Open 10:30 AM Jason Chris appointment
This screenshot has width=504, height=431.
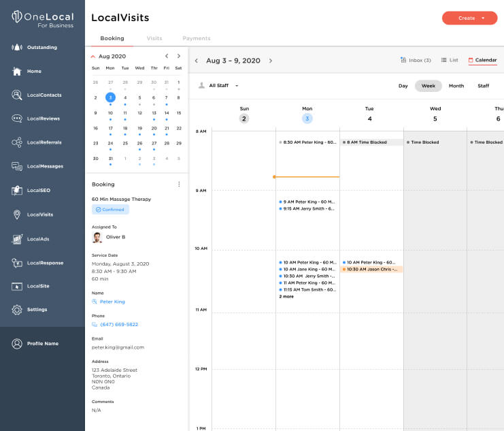pos(372,269)
